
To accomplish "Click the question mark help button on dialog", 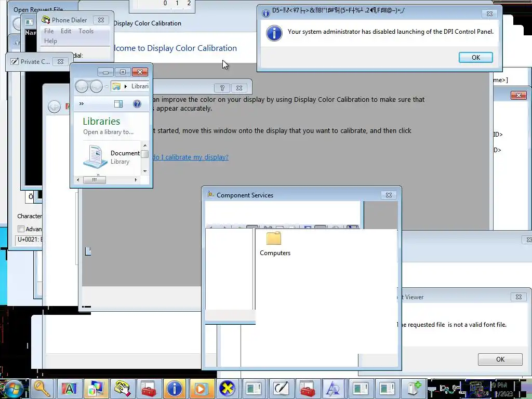I will [x=222, y=88].
